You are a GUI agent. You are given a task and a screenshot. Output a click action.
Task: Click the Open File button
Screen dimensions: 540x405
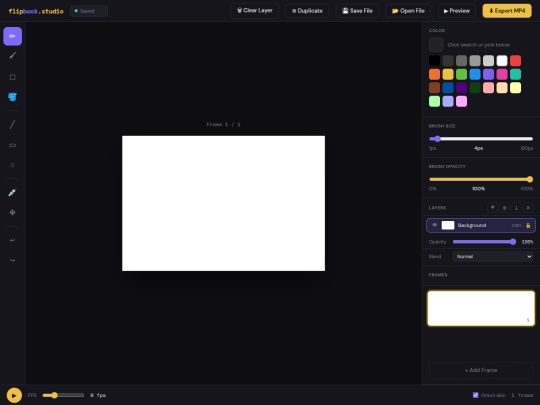tap(408, 11)
